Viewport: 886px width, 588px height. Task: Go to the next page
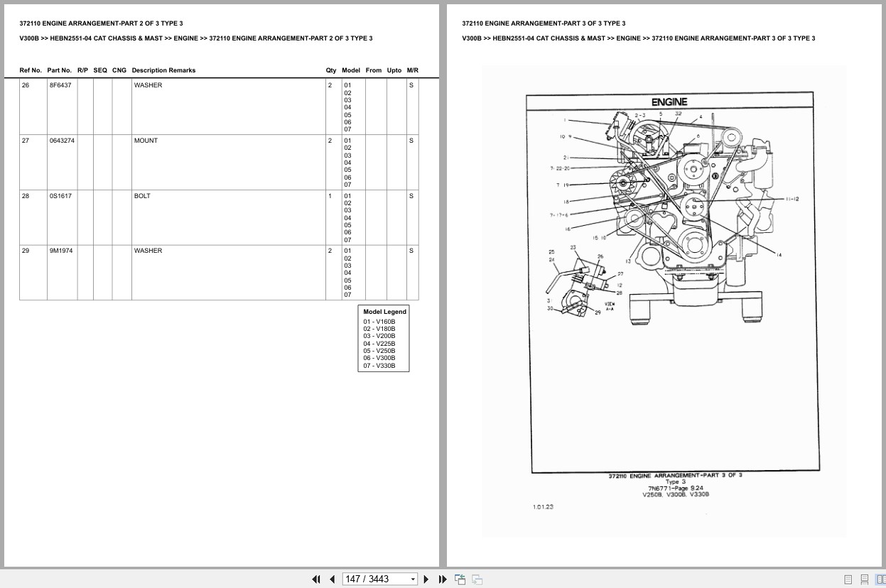(x=426, y=579)
